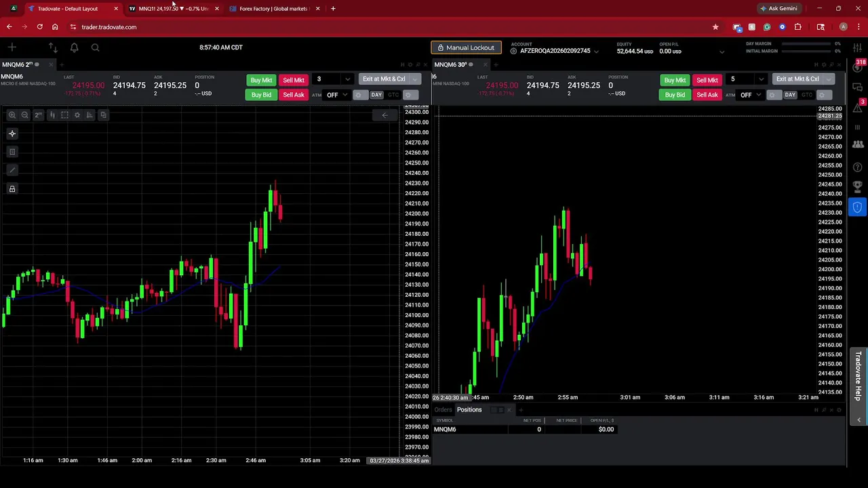868x488 pixels.
Task: Open the community people icon in sidebar
Action: [x=858, y=144]
